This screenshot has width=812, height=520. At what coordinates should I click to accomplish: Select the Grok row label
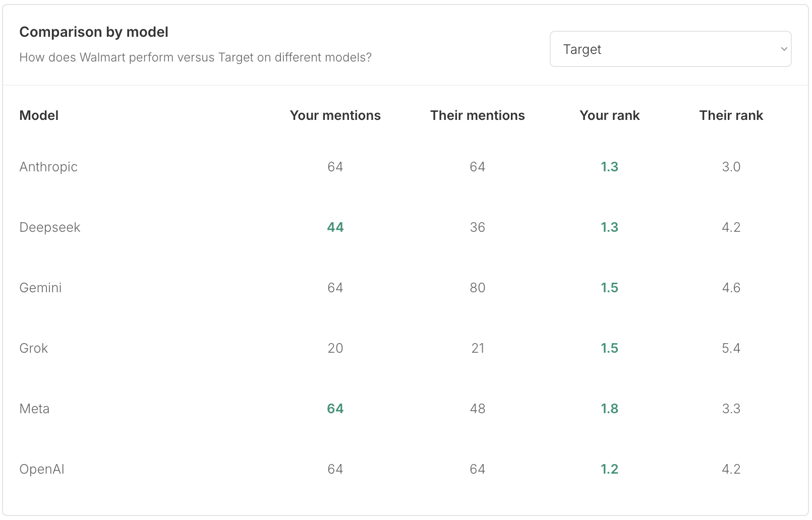tap(33, 348)
